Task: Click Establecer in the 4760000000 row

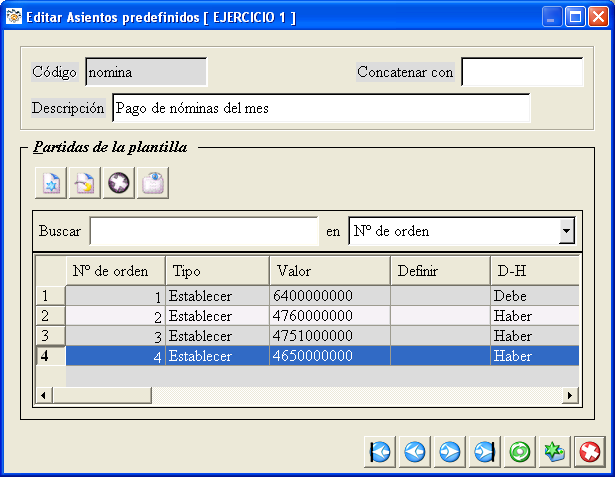Action: click(x=218, y=316)
